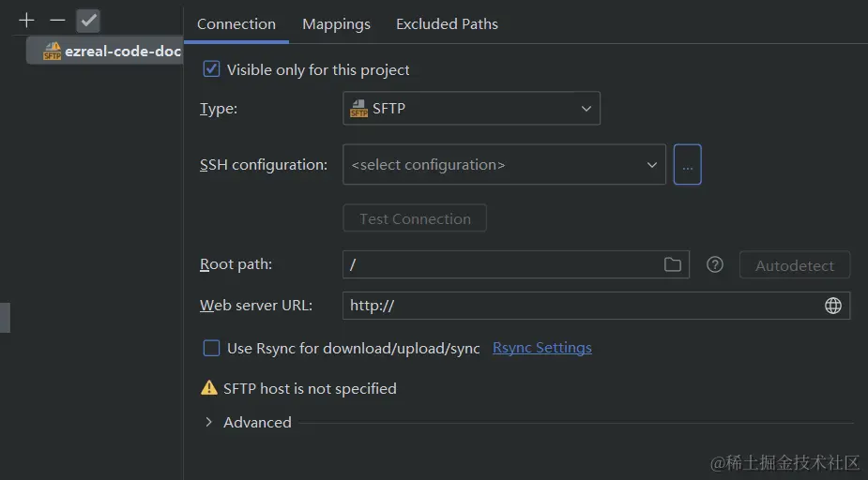The height and width of the screenshot is (480, 868).
Task: Click the Root path help question mark
Action: [x=715, y=265]
